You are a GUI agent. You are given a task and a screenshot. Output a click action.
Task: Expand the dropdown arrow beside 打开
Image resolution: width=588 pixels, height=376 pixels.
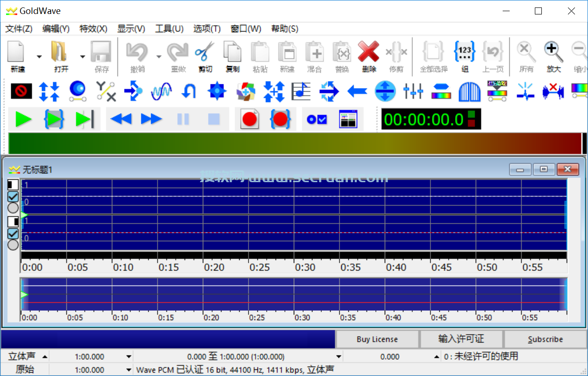[x=83, y=57]
